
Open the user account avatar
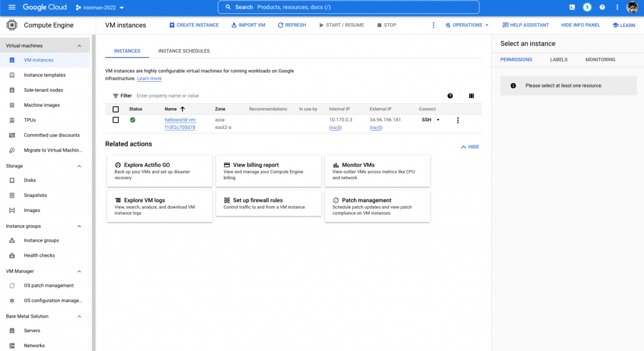coord(632,7)
